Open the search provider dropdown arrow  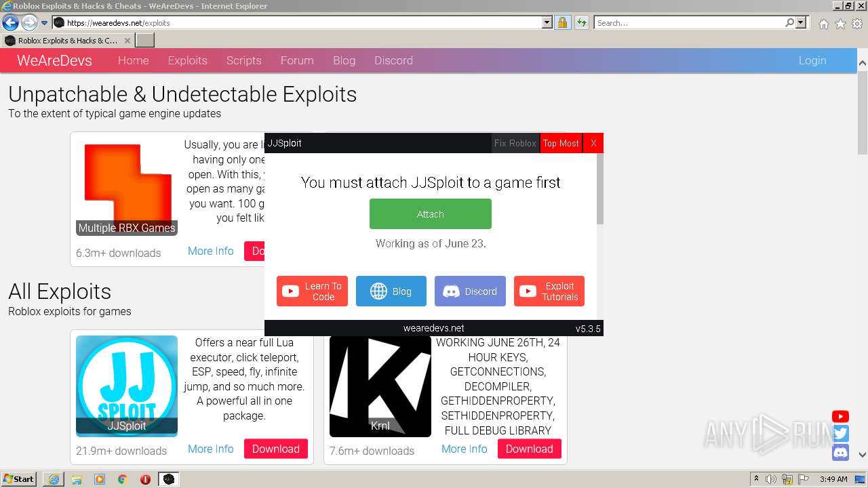[801, 22]
